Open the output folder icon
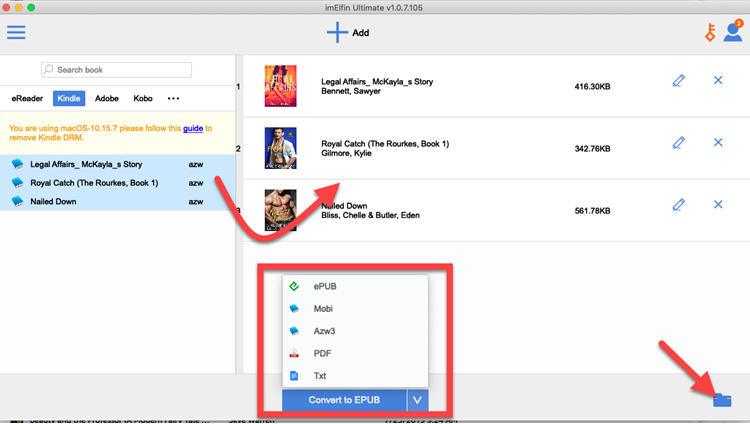 [x=722, y=400]
